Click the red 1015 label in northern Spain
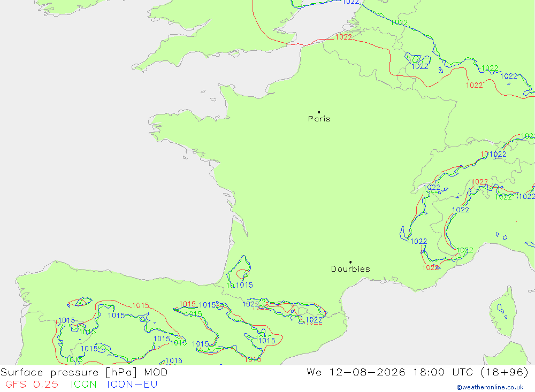 [x=141, y=305]
